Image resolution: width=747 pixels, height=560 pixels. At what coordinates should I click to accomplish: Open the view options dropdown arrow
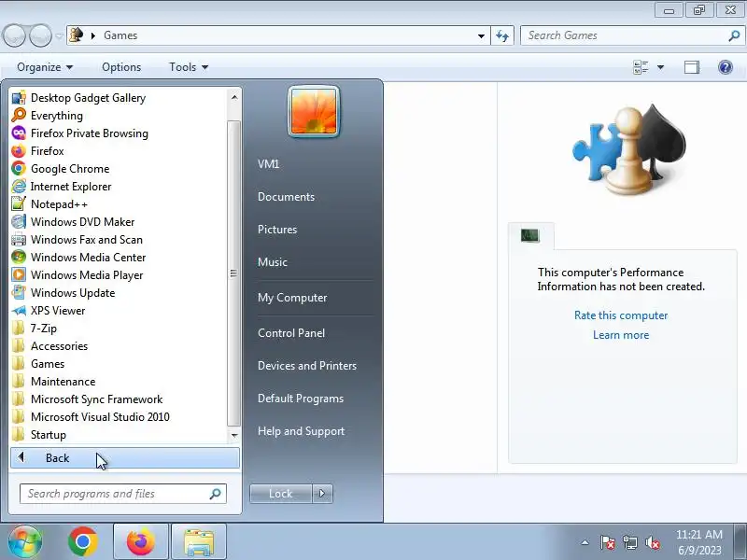[661, 67]
